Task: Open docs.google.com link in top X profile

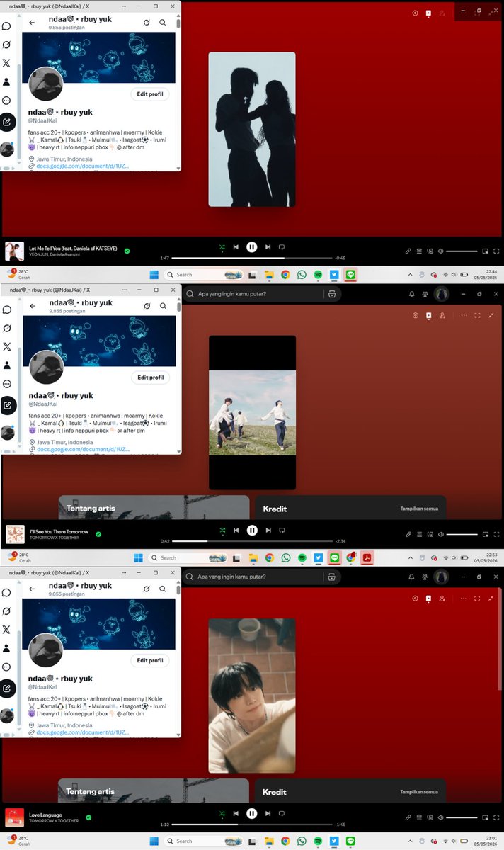Action: coord(83,166)
